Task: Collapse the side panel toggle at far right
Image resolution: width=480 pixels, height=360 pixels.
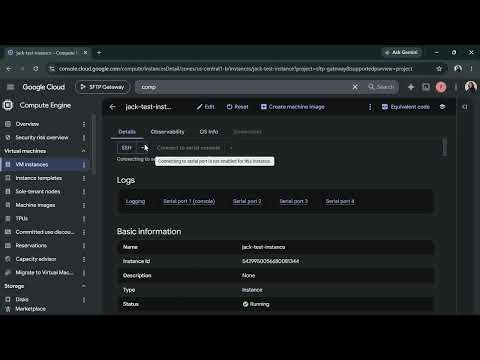Action: [465, 107]
